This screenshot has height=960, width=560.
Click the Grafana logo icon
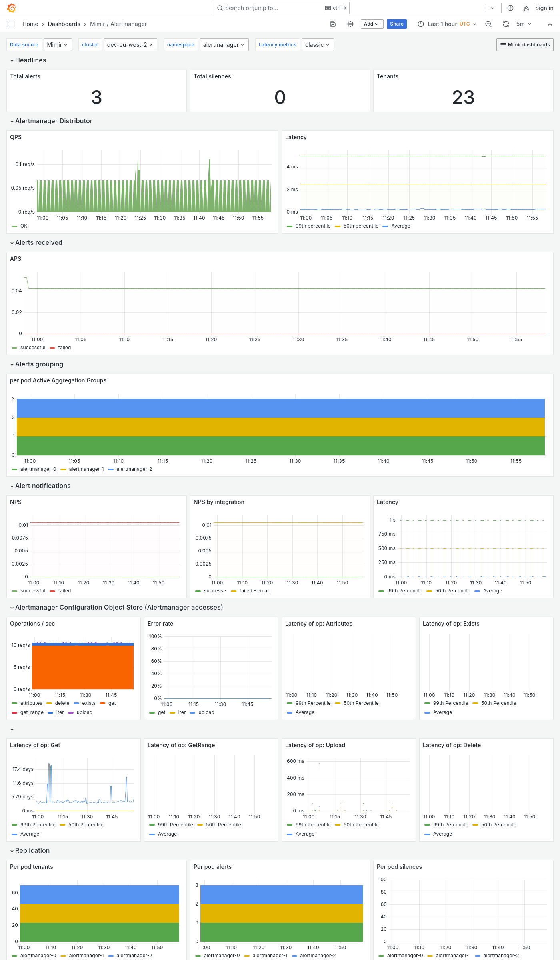(x=12, y=8)
